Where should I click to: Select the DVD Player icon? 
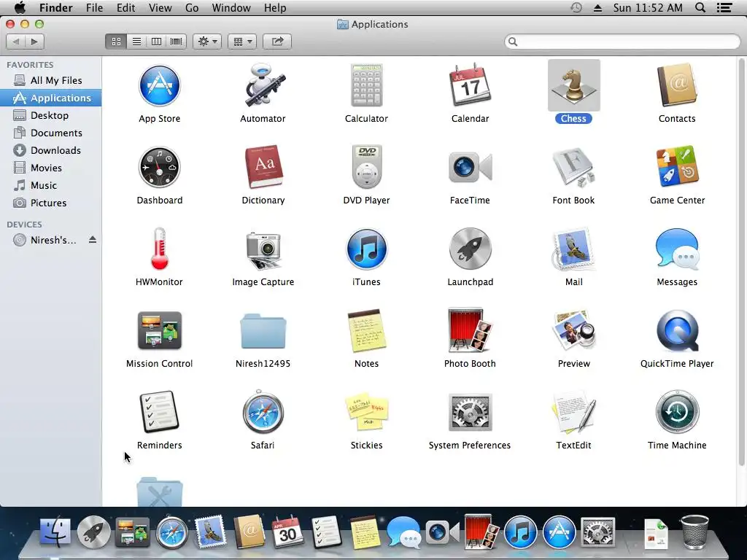pyautogui.click(x=366, y=167)
